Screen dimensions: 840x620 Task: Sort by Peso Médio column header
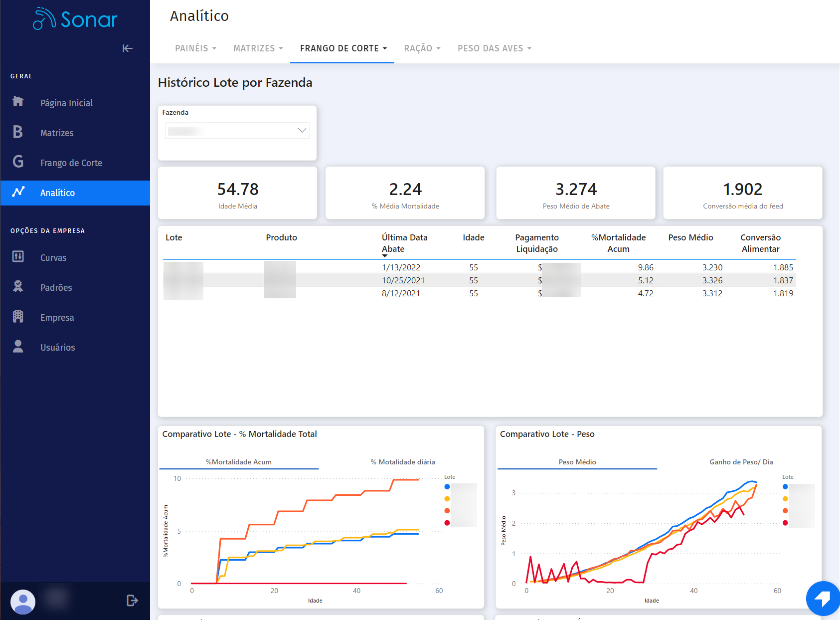(691, 237)
